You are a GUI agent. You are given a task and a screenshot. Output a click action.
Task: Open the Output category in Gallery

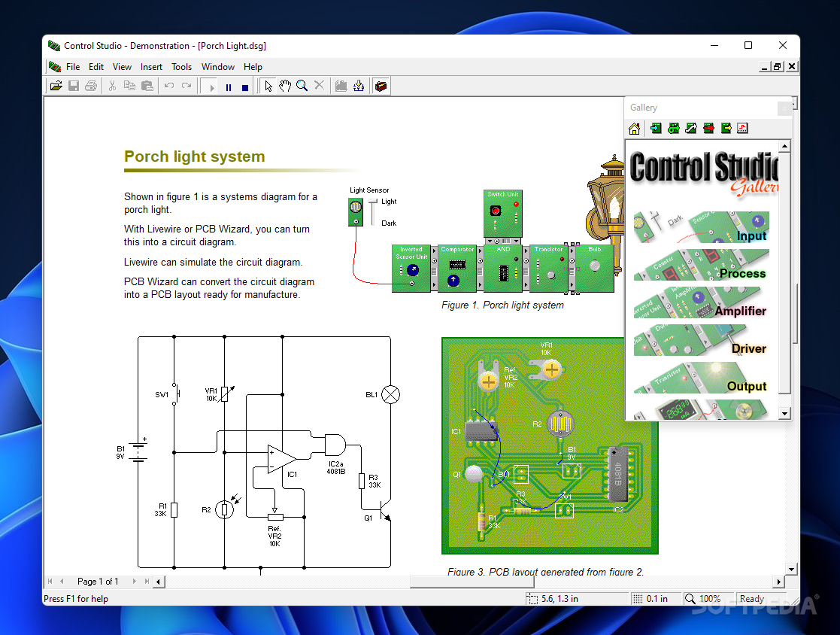tap(701, 378)
